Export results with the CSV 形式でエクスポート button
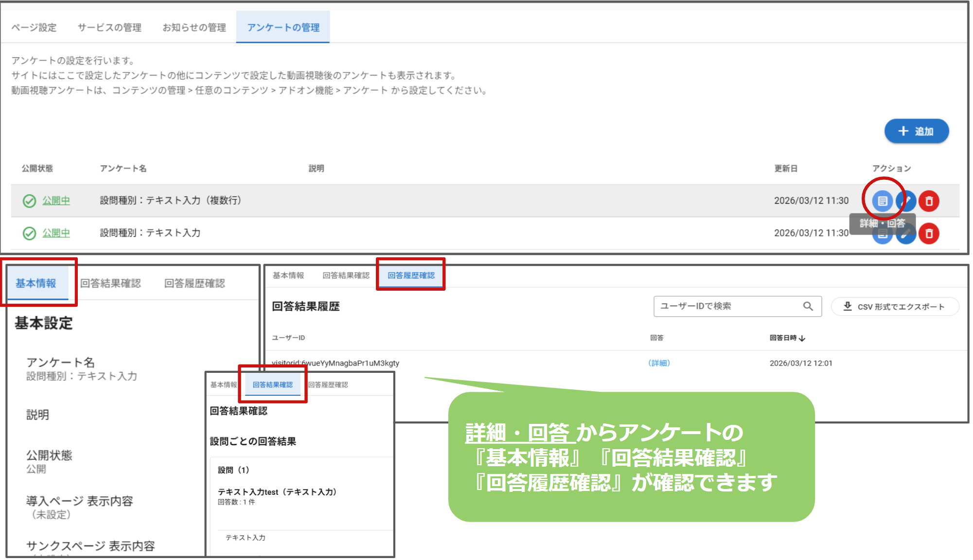Image resolution: width=973 pixels, height=560 pixels. (x=895, y=307)
